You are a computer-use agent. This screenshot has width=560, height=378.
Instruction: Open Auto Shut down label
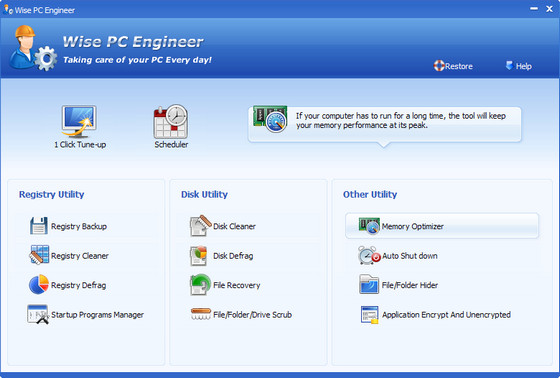pos(410,256)
